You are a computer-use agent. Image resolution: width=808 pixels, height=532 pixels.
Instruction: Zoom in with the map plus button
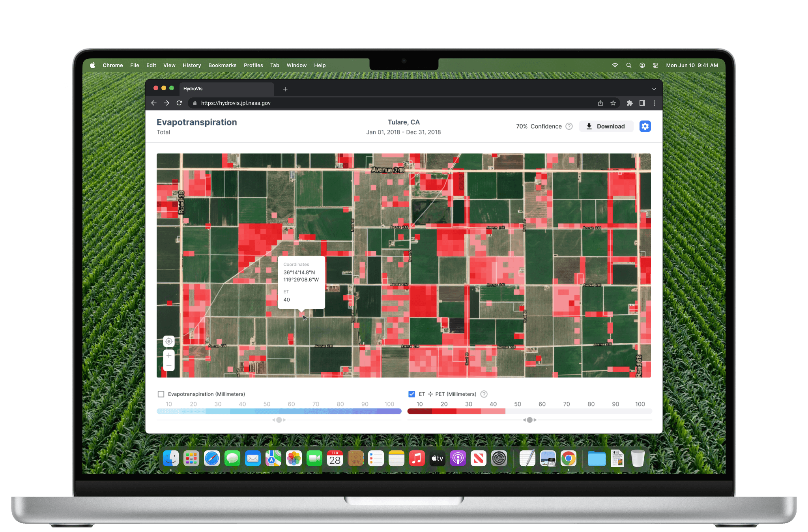point(169,355)
